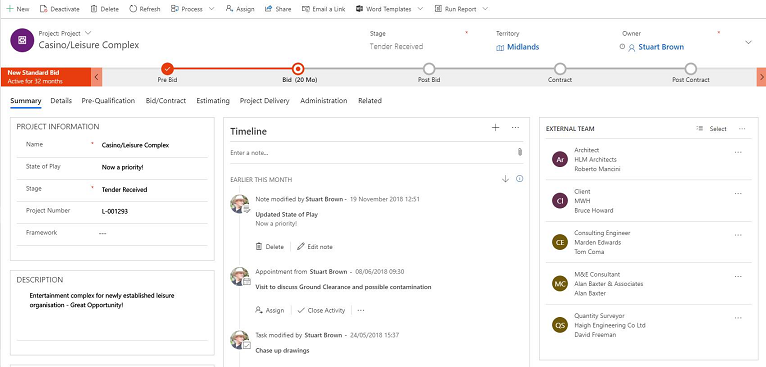Screen dimensions: 766x367
Task: Open External Team more commands ellipsis
Action: pos(742,129)
